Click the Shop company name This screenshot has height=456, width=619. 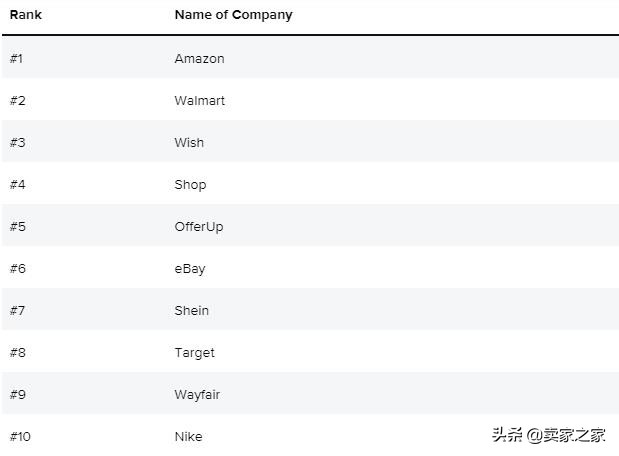point(190,184)
